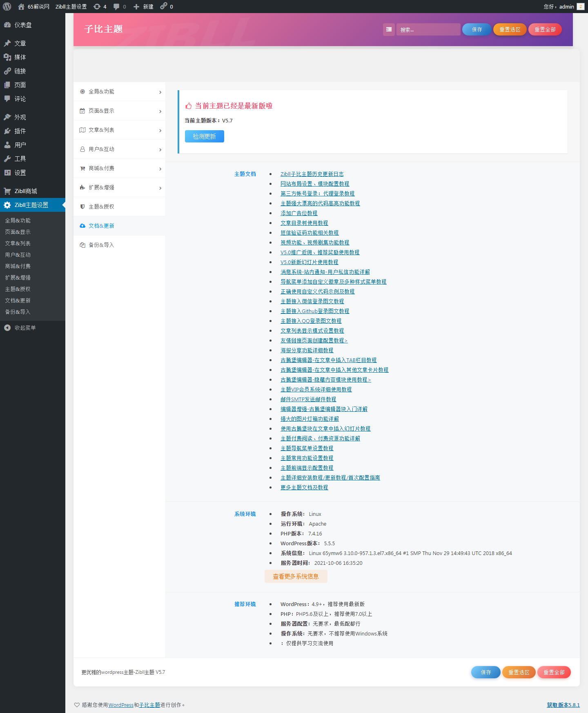Select 商城&付费 in WordPress submenu

18,266
